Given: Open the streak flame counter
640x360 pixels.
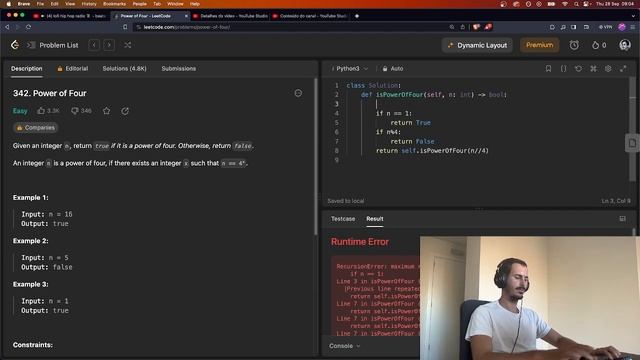Looking at the screenshot, I should click(x=599, y=45).
